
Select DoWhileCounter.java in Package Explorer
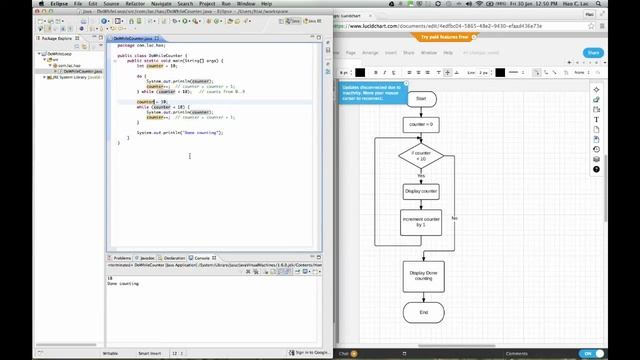82,71
